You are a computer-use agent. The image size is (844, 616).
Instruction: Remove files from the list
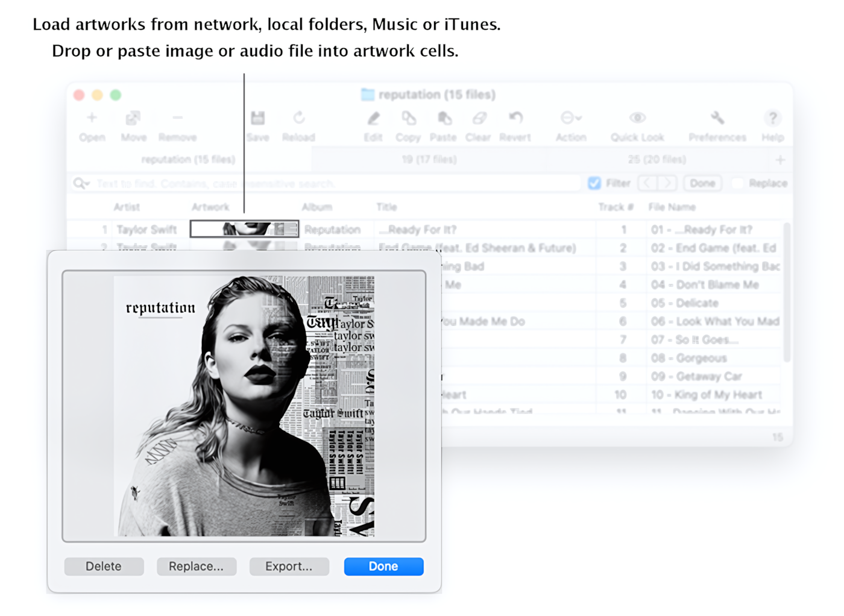(x=177, y=125)
